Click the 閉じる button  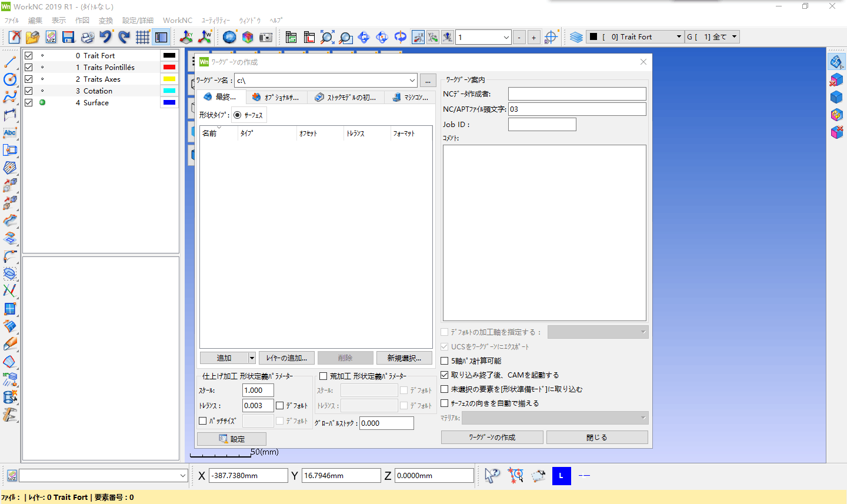click(597, 438)
